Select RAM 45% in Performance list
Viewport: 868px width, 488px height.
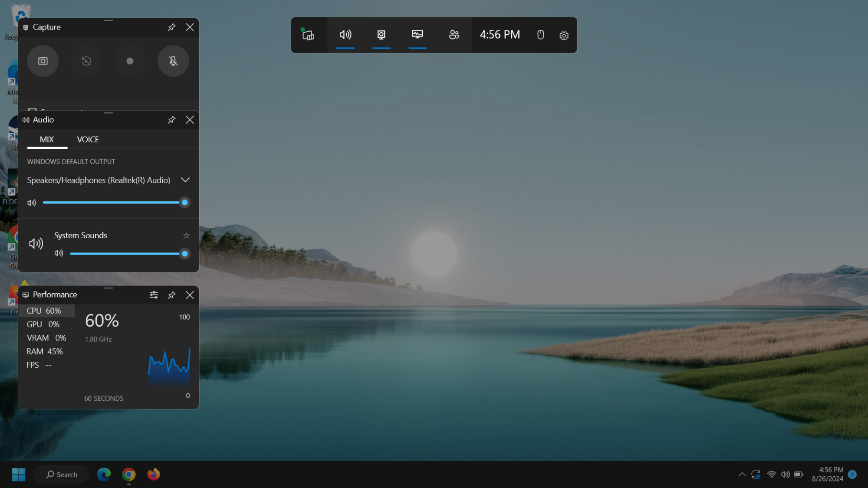pos(45,351)
